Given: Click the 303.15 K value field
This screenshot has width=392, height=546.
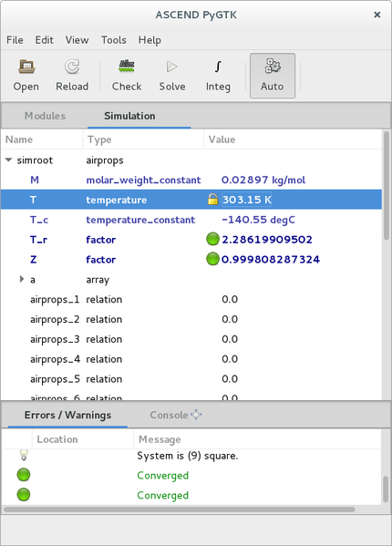Looking at the screenshot, I should (247, 200).
